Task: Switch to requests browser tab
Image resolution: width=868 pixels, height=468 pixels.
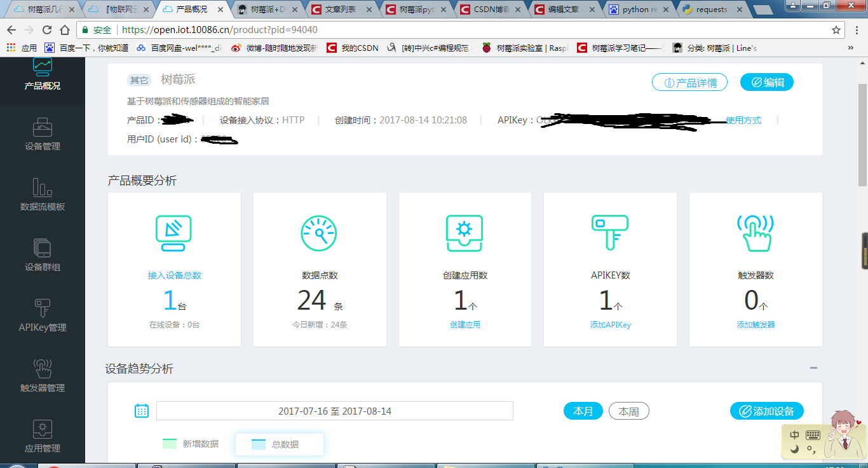Action: tap(713, 10)
